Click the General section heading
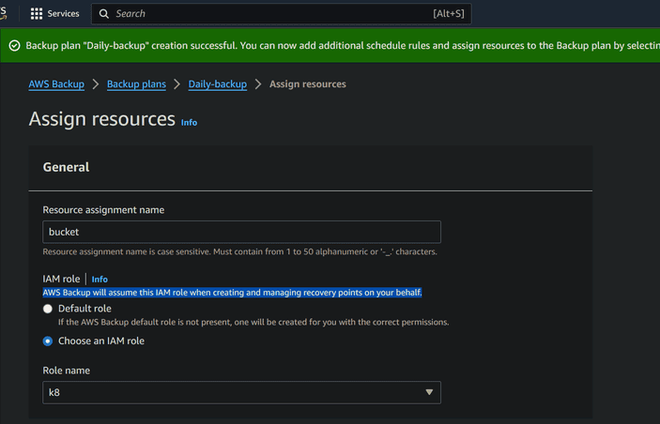The width and height of the screenshot is (660, 424). 66,167
